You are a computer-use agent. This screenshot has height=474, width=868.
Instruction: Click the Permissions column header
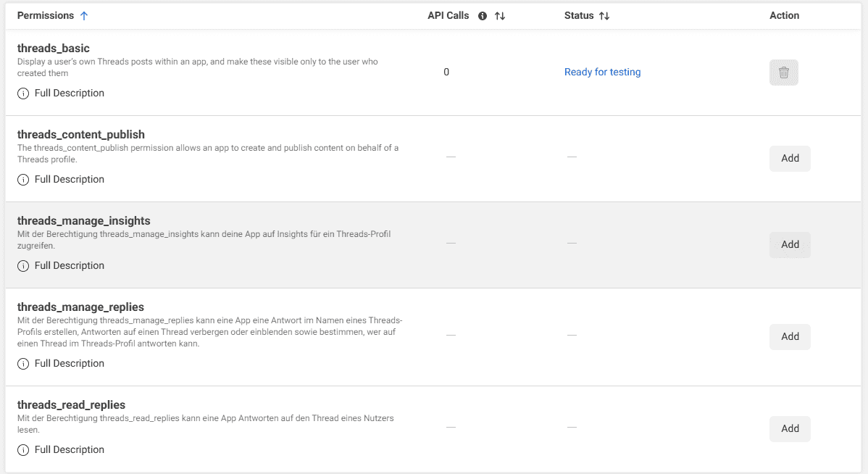[46, 14]
